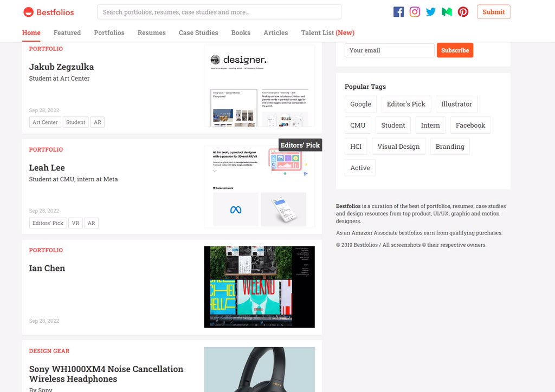Open the Facebook social icon
The image size is (555, 392).
[x=398, y=12]
